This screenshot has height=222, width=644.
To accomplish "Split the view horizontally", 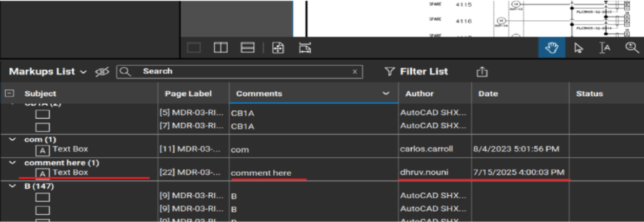I will coord(248,48).
